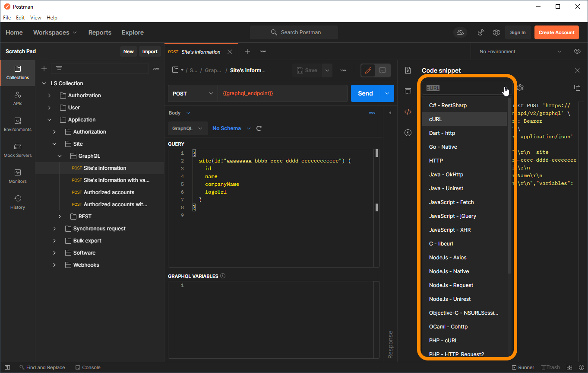The height and width of the screenshot is (373, 588).
Task: Open the History sidebar section
Action: tap(18, 202)
